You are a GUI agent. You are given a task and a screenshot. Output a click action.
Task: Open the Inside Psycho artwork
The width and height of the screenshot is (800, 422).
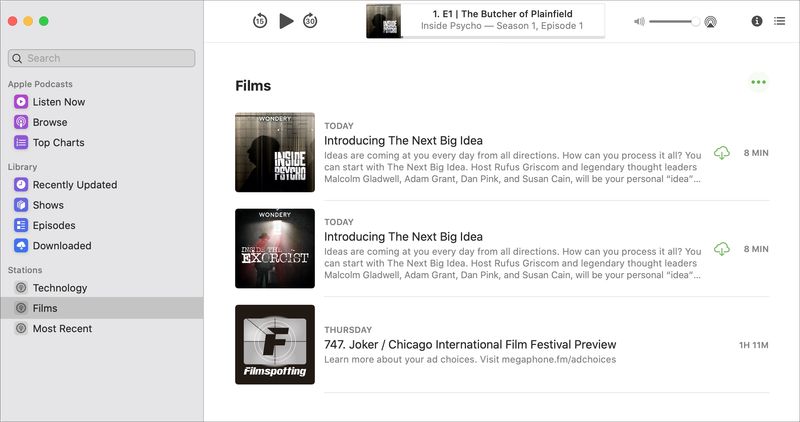click(x=275, y=152)
